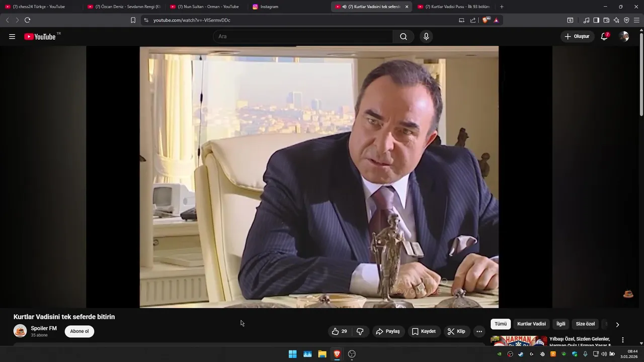The image size is (644, 362).
Task: Switch to Özcan Deniz Sevdanın Rengi tab
Action: tap(124, 7)
